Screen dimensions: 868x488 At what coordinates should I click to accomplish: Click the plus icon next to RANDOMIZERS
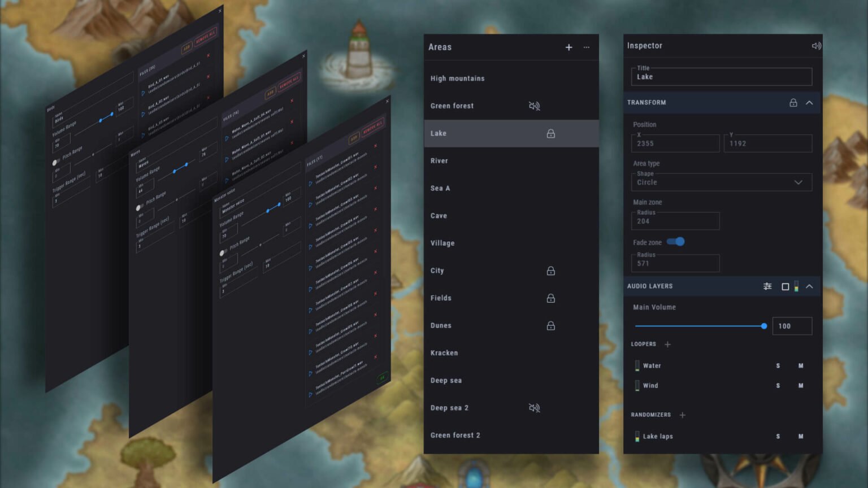(x=682, y=415)
